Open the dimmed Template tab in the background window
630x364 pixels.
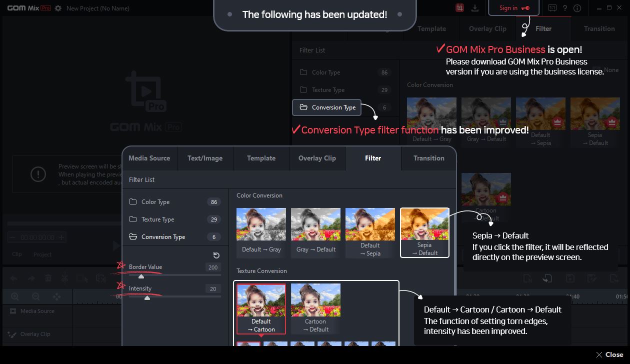(x=431, y=28)
